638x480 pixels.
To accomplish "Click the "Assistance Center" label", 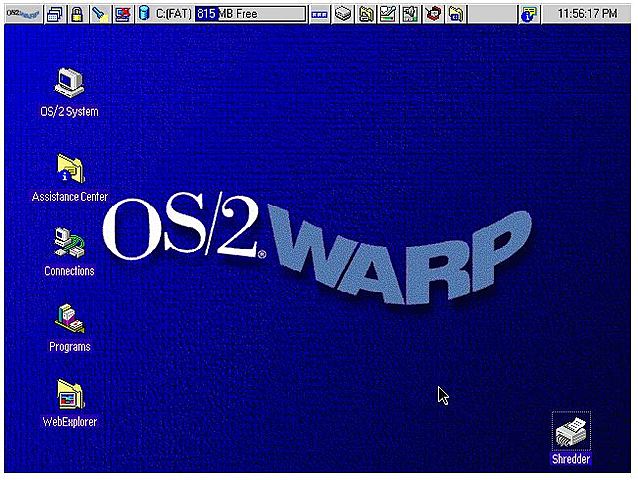I will pos(70,197).
